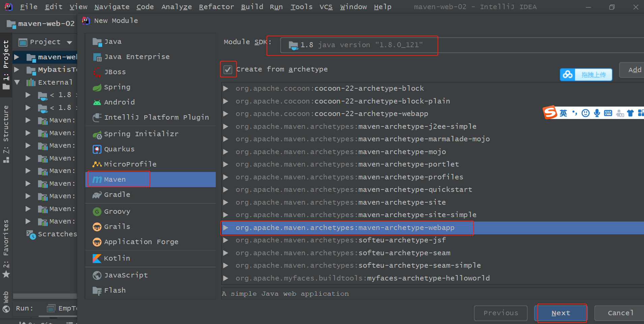Click the Next button

(x=561, y=313)
